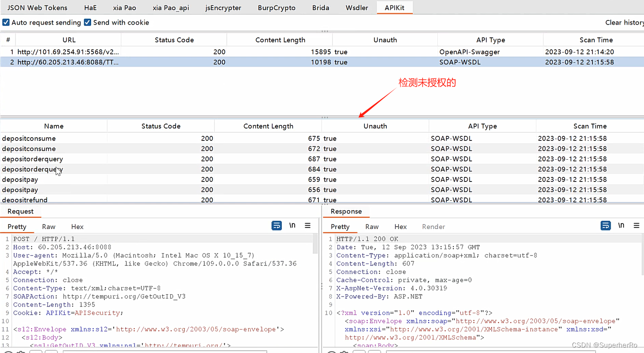644x353 pixels.
Task: Switch Response view to Pretty
Action: 340,227
